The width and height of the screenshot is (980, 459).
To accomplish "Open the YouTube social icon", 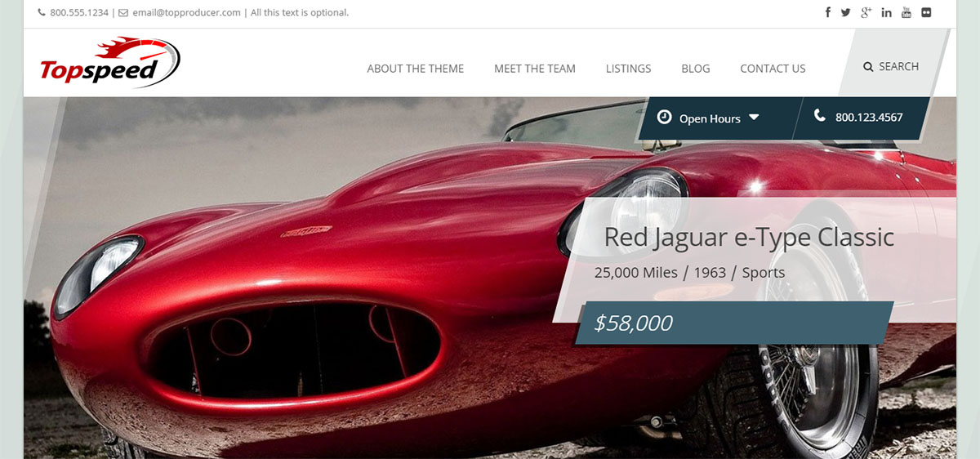I will 906,12.
